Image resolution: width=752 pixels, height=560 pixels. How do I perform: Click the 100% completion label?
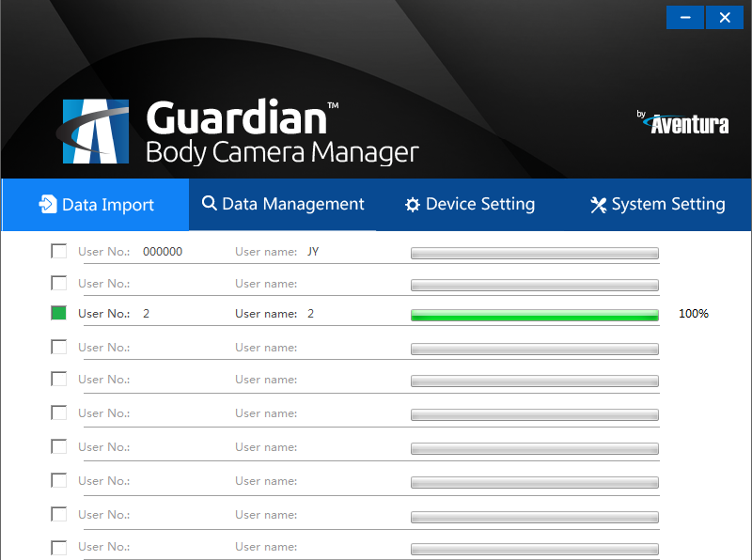693,313
